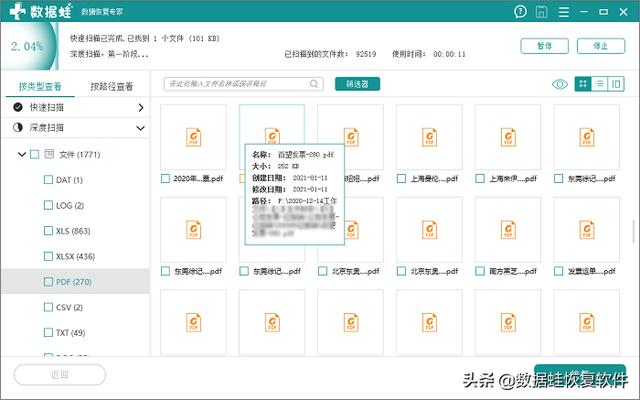The image size is (640, 400).
Task: Click the 文件 (1771) category icon
Action: click(49, 154)
